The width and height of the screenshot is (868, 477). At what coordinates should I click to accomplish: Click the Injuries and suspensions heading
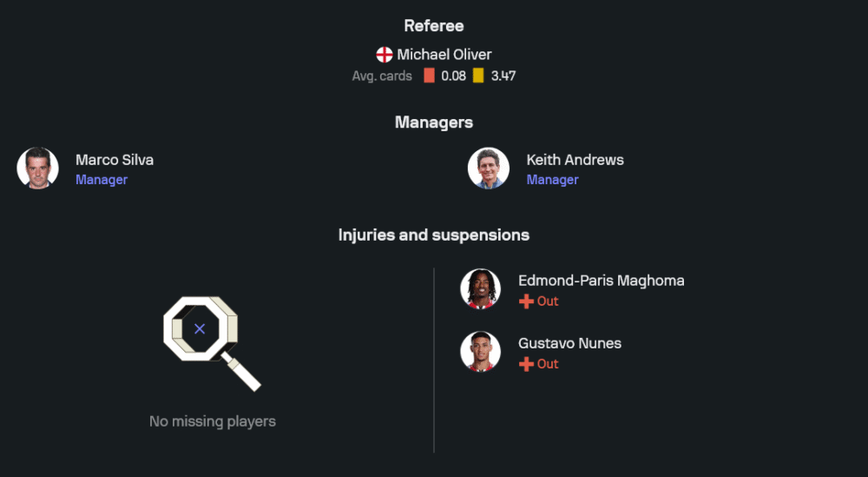[x=434, y=235]
